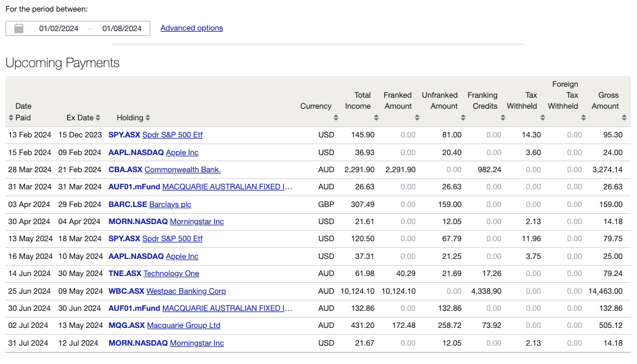Expand the Advanced options section
637x364 pixels.
191,27
